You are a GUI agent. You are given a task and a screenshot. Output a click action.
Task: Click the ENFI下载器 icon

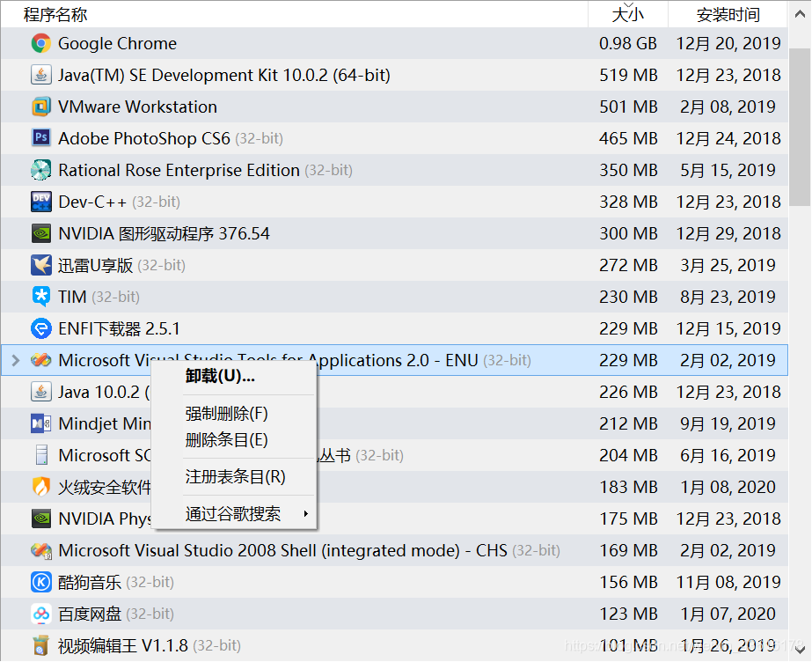tap(41, 328)
